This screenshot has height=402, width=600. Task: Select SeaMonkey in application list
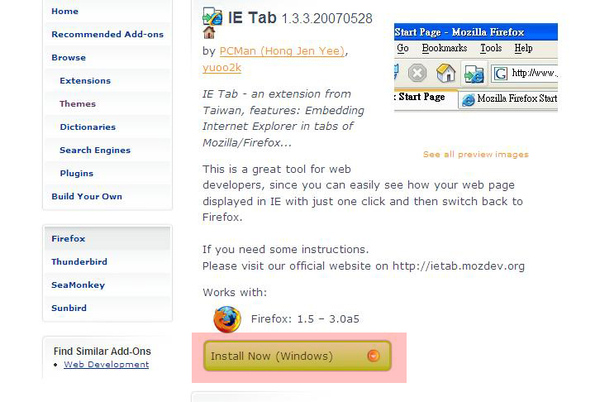click(78, 285)
